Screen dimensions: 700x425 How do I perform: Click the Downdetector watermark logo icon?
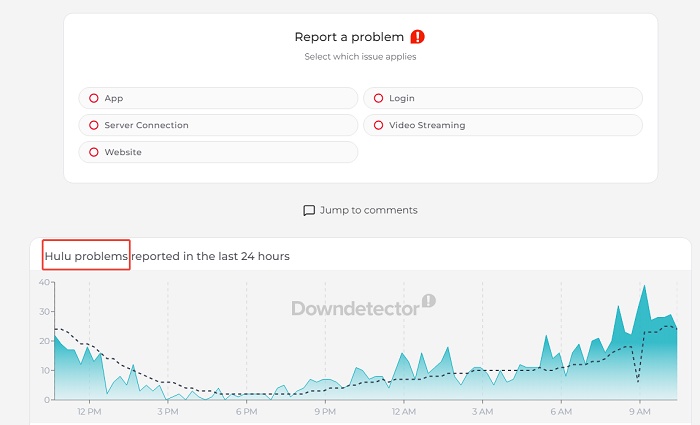pyautogui.click(x=429, y=300)
